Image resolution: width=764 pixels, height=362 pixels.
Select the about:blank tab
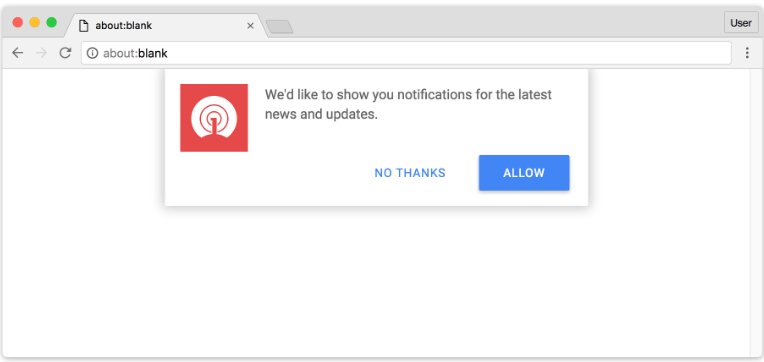pos(166,25)
